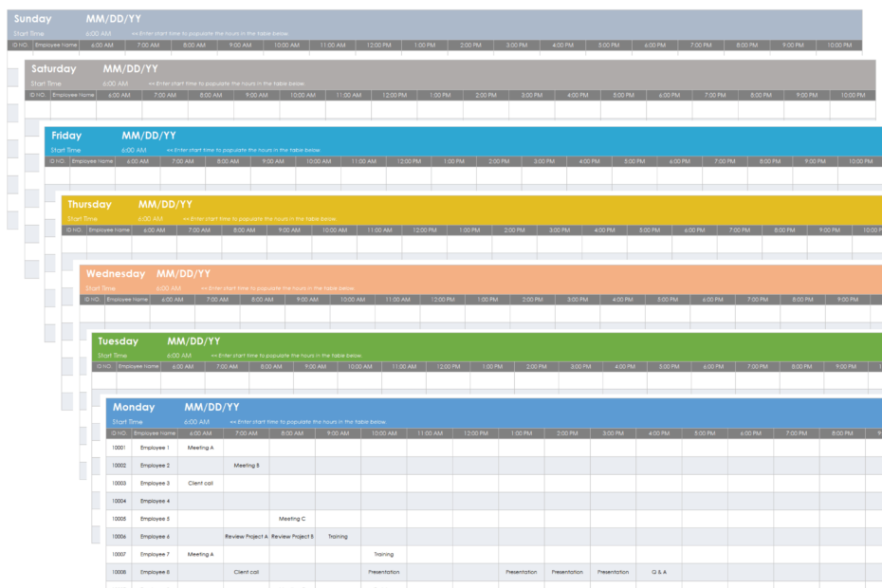The image size is (882, 588).
Task: Click the ID NO. column header on Monday sheet
Action: tap(119, 433)
